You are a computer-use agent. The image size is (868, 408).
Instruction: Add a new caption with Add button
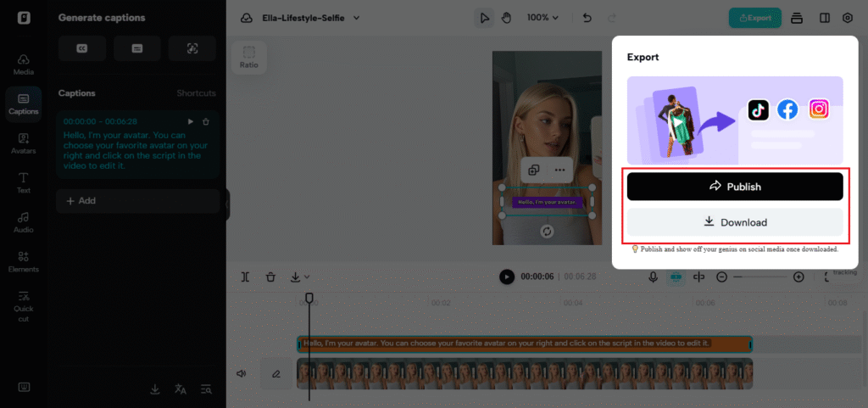(81, 201)
